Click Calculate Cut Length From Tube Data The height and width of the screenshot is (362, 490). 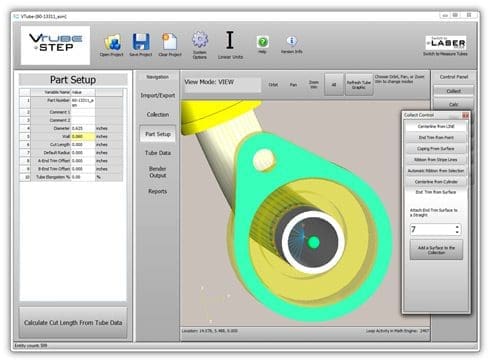pyautogui.click(x=73, y=323)
